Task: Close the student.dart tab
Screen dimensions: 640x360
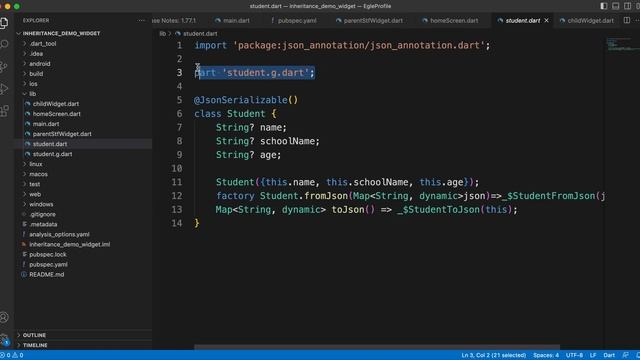Action: click(x=547, y=20)
